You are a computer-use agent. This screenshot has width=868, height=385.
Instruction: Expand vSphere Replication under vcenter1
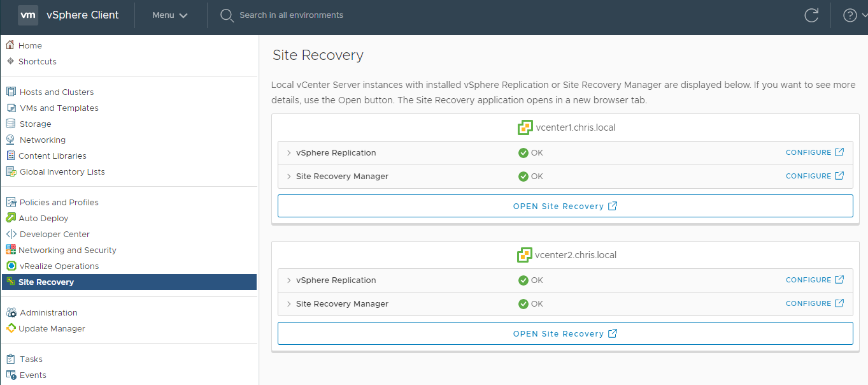tap(288, 153)
